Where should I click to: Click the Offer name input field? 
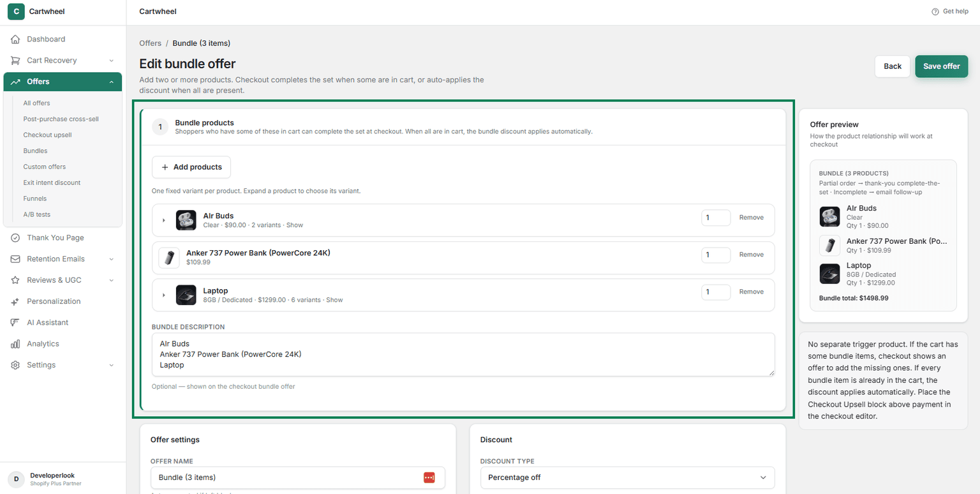click(298, 477)
